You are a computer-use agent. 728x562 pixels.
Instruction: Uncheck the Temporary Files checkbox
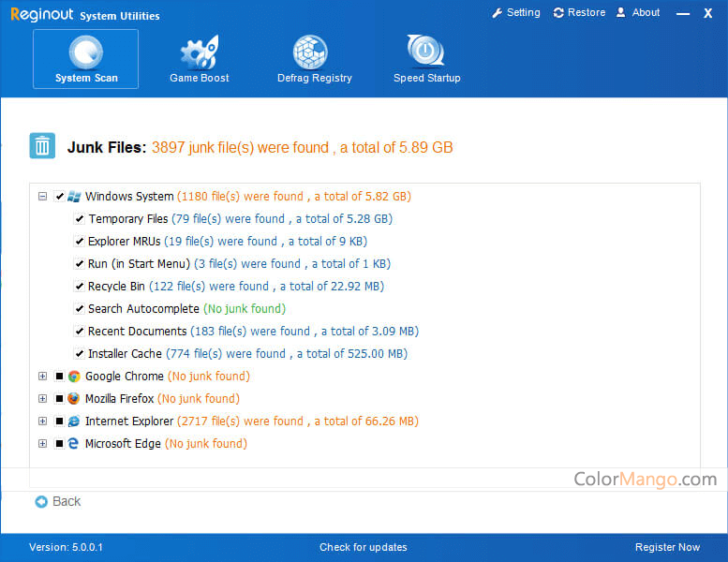[80, 218]
